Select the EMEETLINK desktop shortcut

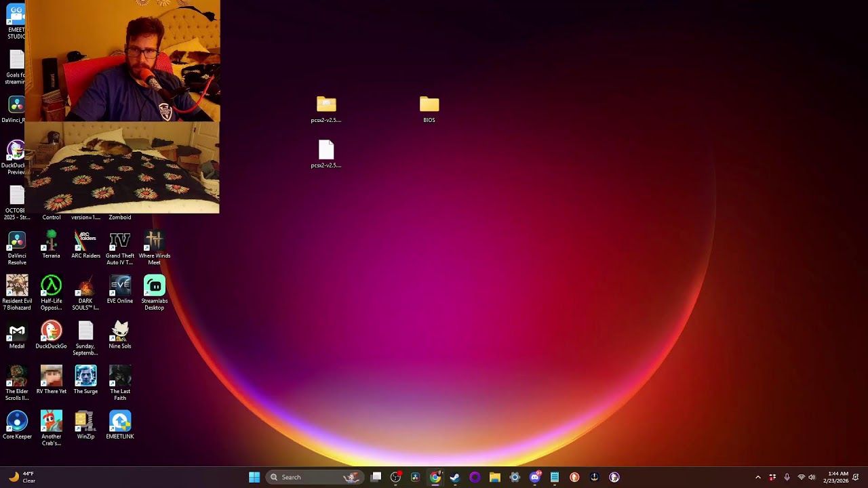(120, 425)
